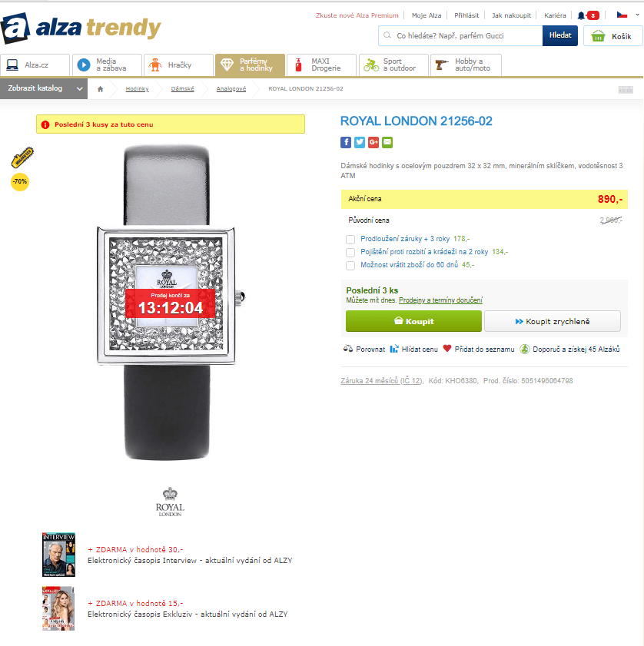Open the language flag selector dropdown
Screen dimensions: 644x646
628,15
